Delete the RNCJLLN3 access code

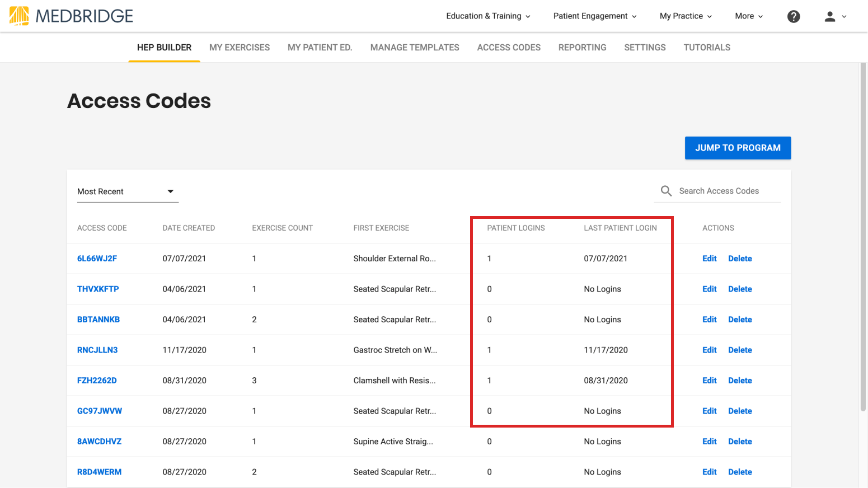click(x=740, y=350)
